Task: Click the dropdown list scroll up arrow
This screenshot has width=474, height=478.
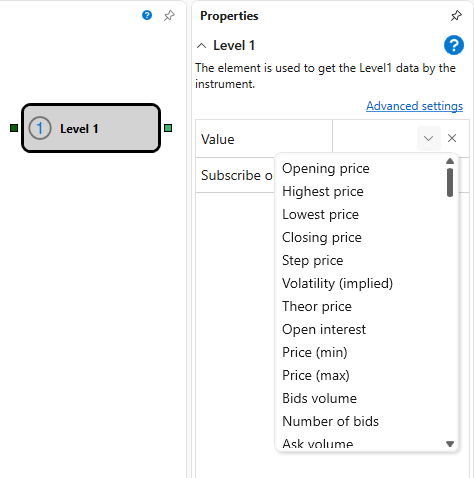Action: tap(450, 161)
